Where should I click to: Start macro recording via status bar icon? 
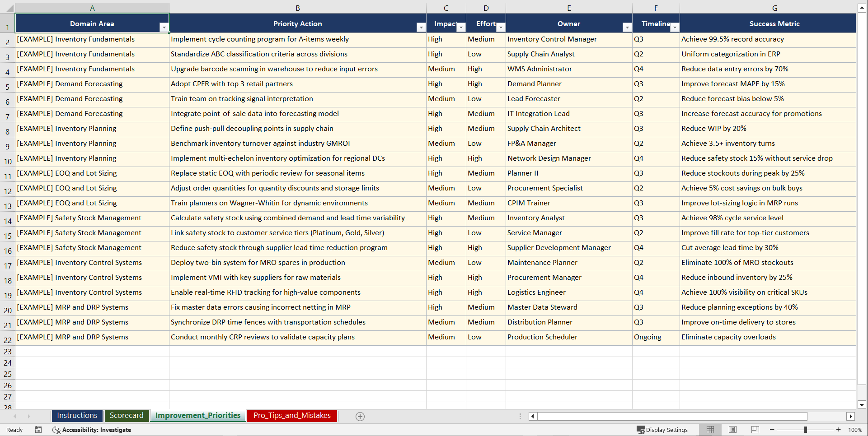[38, 430]
